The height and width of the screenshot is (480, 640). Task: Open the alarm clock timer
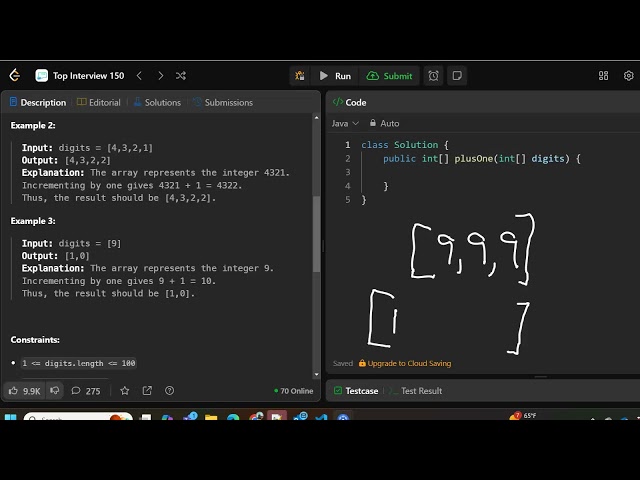pyautogui.click(x=433, y=76)
